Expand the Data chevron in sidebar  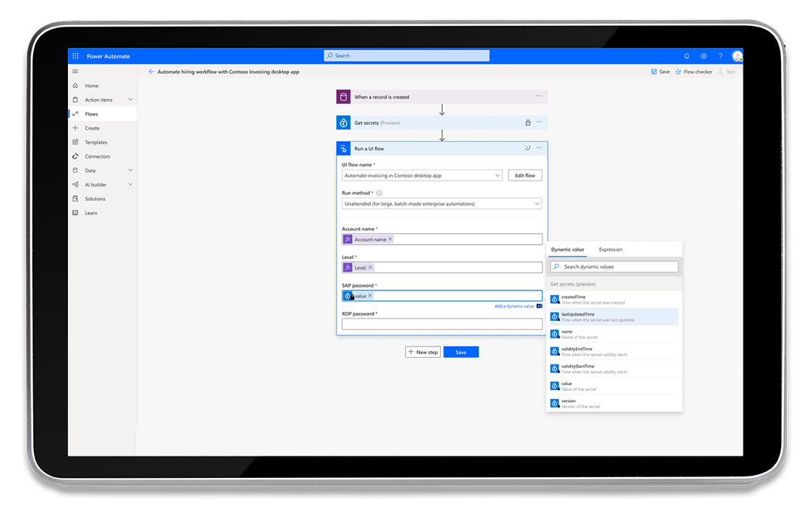point(131,170)
